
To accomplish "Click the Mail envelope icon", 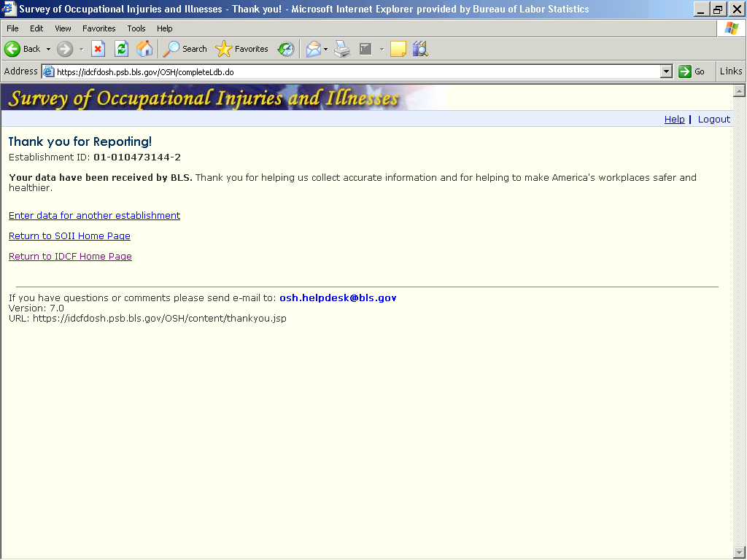I will 313,49.
